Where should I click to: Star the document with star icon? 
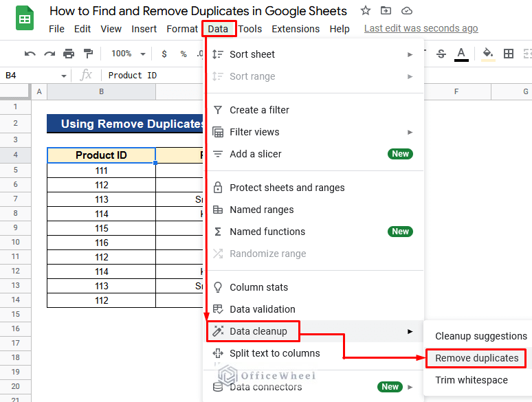pyautogui.click(x=366, y=11)
